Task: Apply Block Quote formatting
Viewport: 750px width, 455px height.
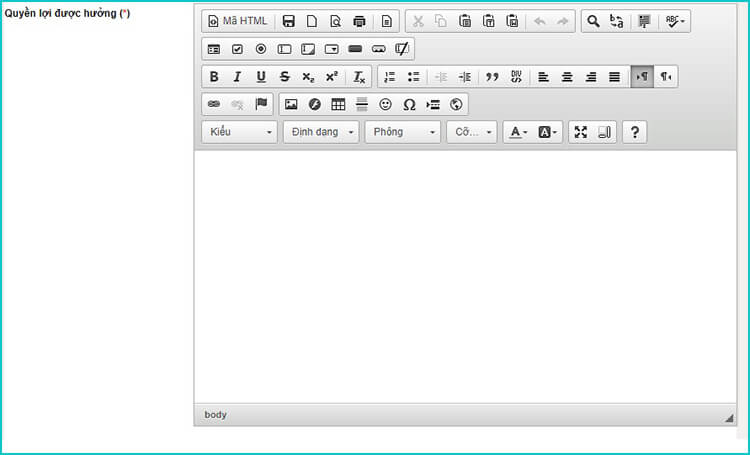Action: point(492,77)
